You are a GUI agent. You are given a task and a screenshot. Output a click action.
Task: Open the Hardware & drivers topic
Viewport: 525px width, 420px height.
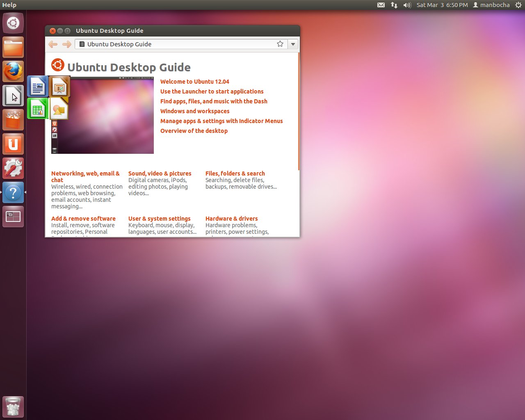(231, 219)
